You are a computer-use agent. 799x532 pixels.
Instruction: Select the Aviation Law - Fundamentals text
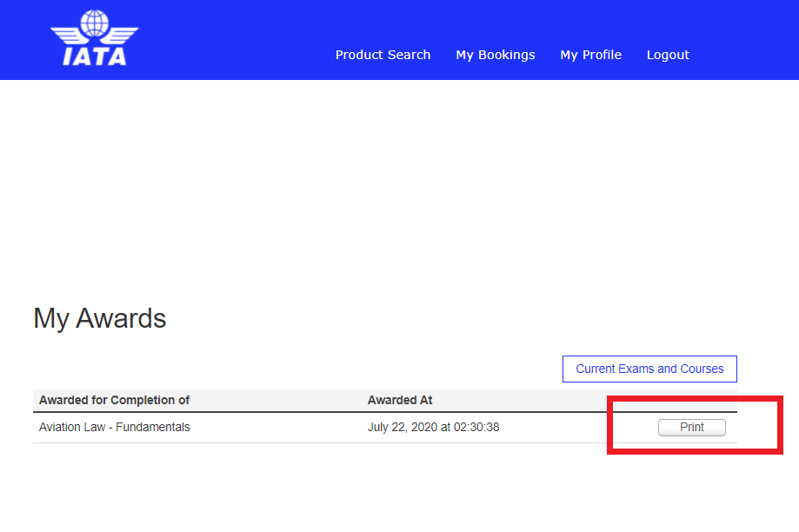click(115, 427)
